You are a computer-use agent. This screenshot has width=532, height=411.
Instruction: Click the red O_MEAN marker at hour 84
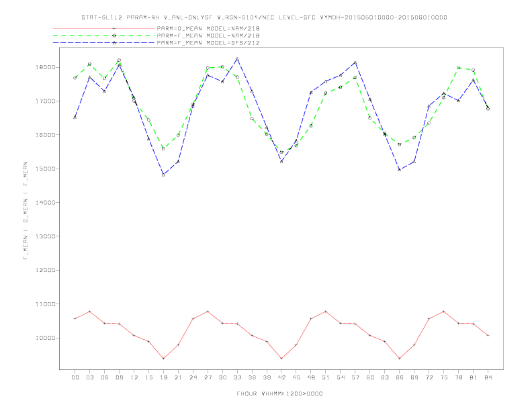pos(488,335)
